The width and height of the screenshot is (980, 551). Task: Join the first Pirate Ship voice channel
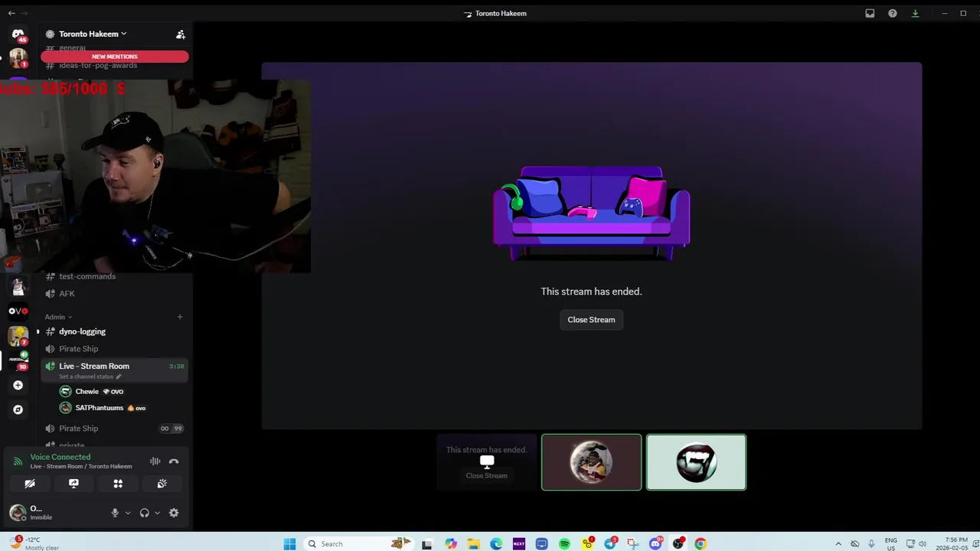(78, 349)
